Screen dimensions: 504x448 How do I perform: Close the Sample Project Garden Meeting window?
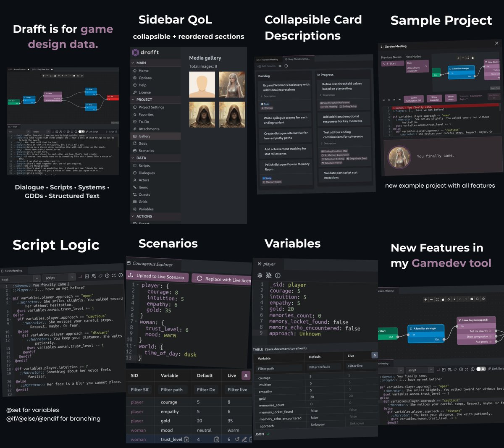(496, 43)
